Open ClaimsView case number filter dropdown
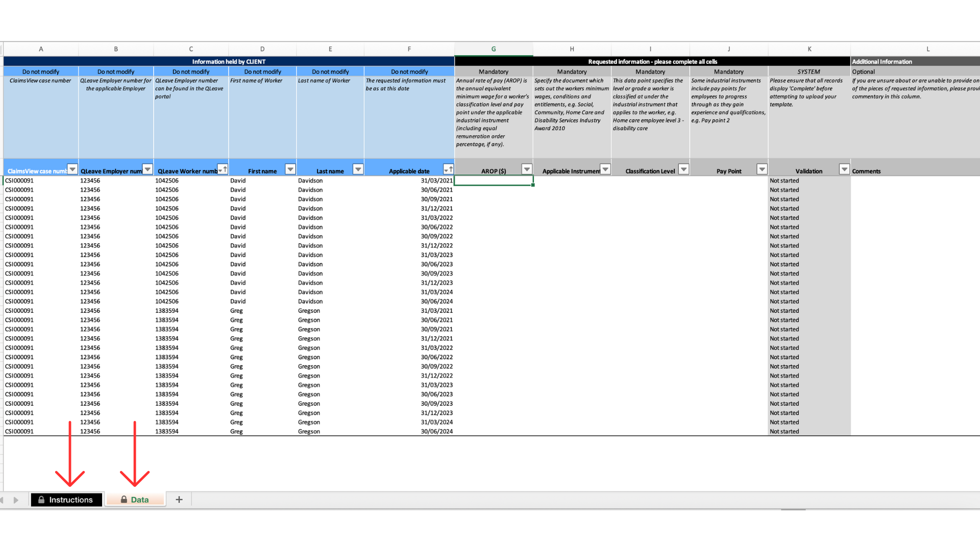The image size is (980, 551). pyautogui.click(x=72, y=169)
